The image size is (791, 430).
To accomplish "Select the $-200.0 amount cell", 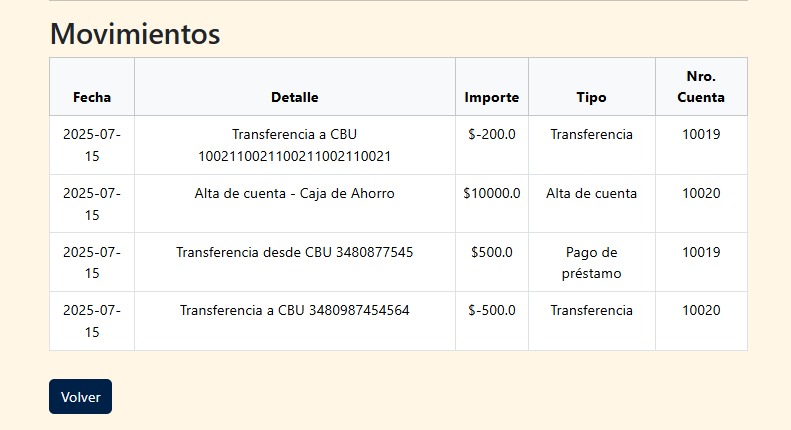I will [492, 134].
